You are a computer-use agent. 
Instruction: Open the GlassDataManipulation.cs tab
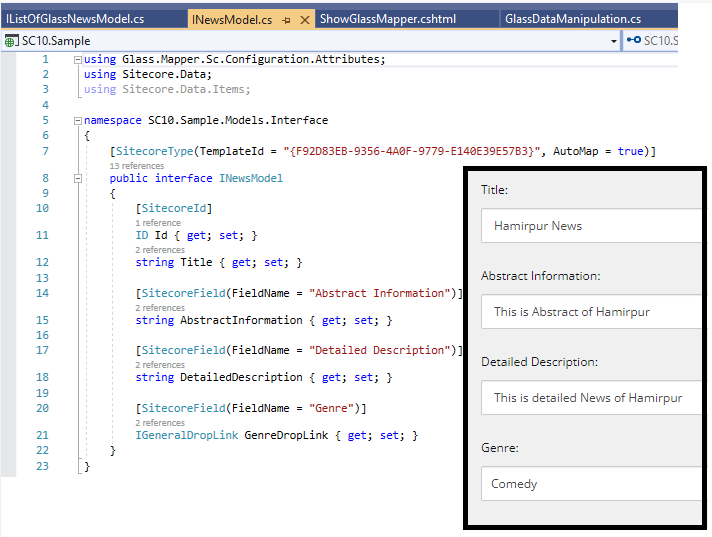pos(573,19)
